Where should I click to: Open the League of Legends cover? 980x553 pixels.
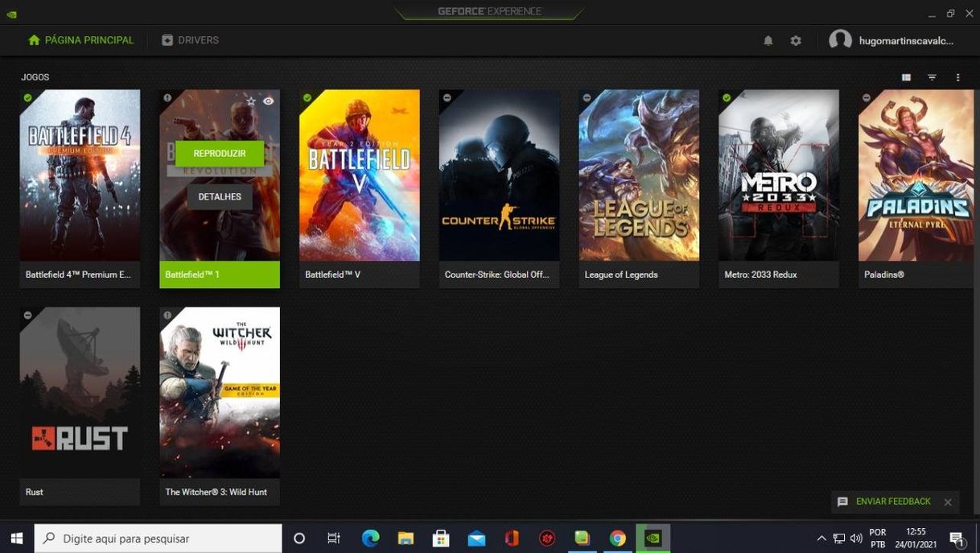pos(639,175)
